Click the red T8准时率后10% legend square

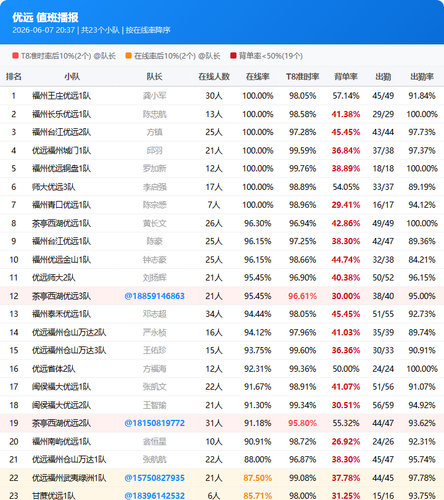tap(15, 56)
